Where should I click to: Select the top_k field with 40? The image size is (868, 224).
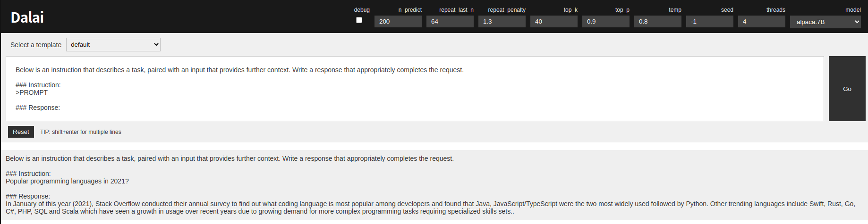pyautogui.click(x=554, y=22)
